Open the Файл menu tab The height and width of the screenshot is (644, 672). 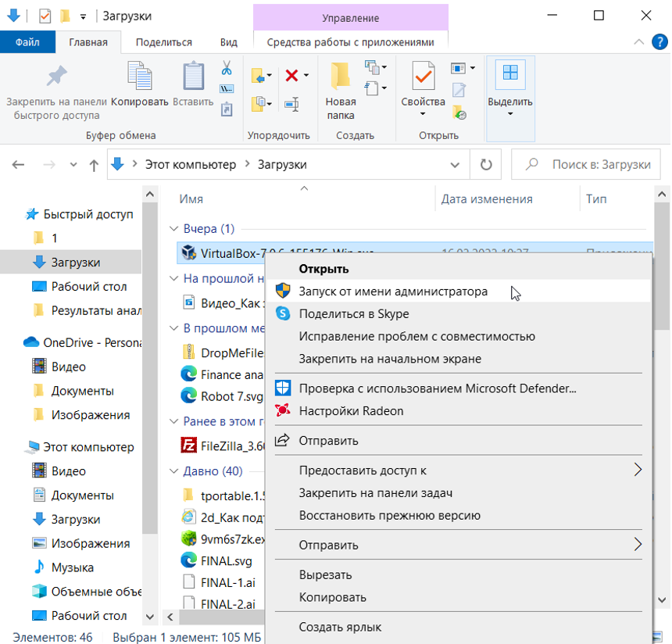pyautogui.click(x=28, y=42)
